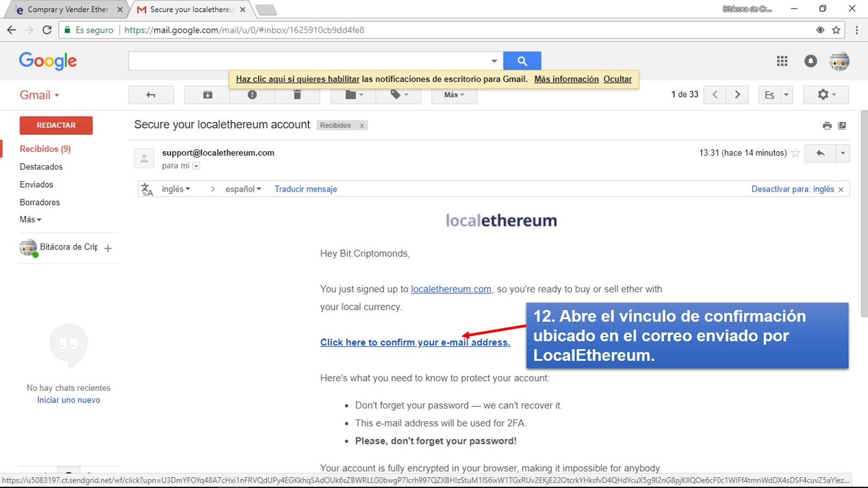Open Borradores folder
Image resolution: width=868 pixels, height=488 pixels.
tap(40, 202)
